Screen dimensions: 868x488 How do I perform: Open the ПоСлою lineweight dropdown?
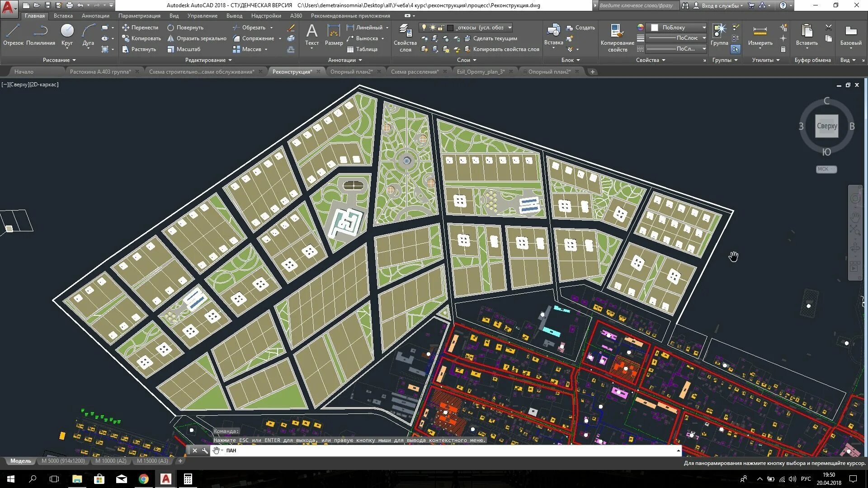point(704,38)
